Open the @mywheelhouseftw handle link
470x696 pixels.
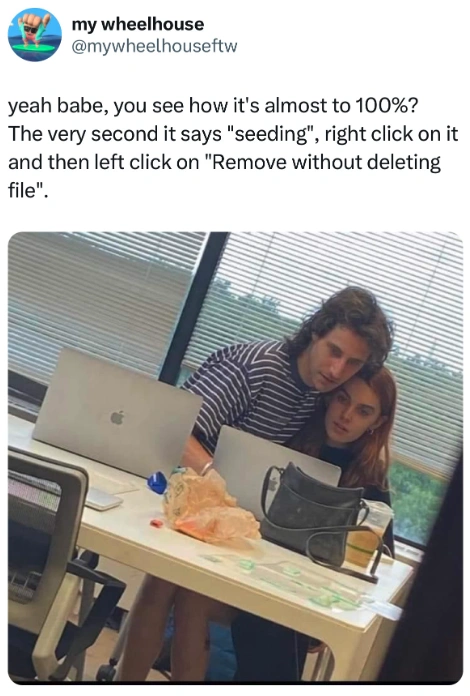(x=154, y=46)
